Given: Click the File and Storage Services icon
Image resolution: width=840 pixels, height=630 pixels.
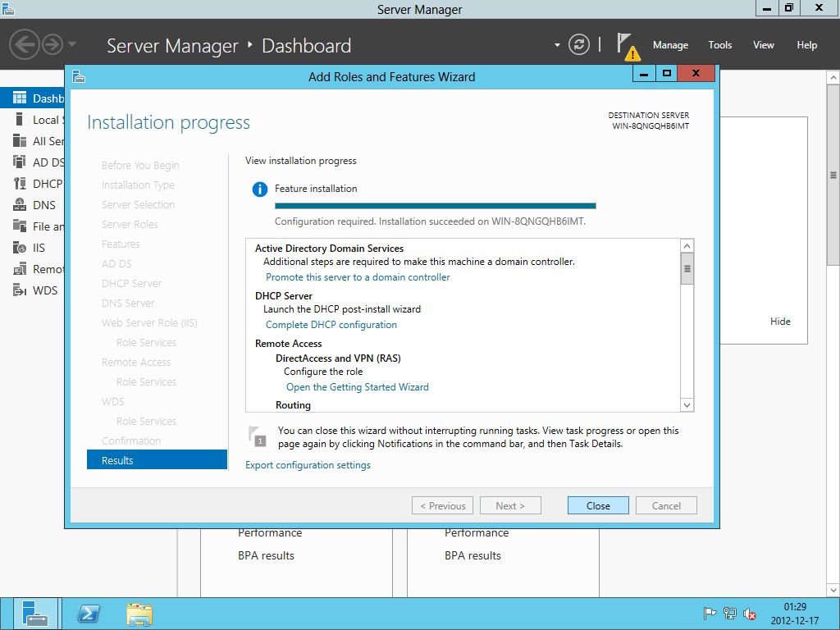Looking at the screenshot, I should click(20, 226).
